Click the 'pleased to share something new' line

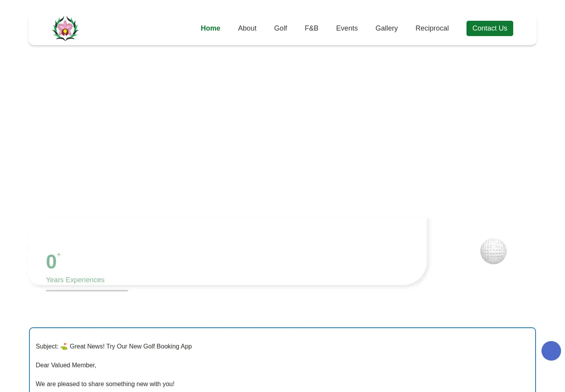pos(105,384)
